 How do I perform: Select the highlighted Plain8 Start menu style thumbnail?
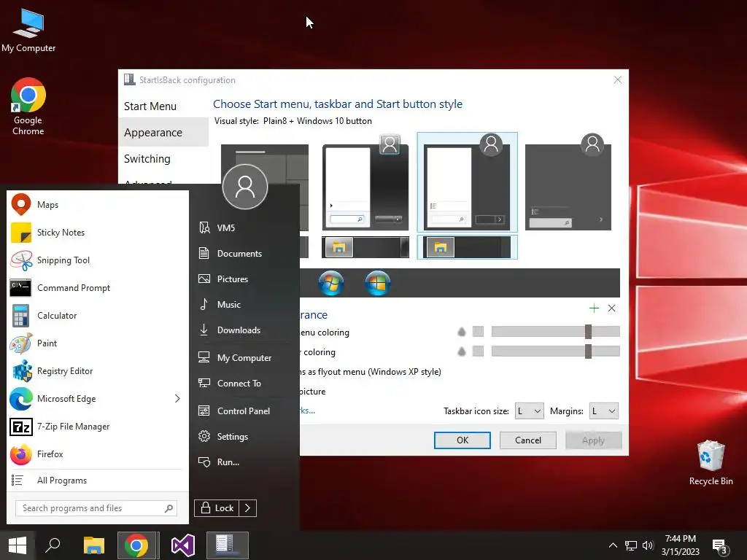pos(467,182)
